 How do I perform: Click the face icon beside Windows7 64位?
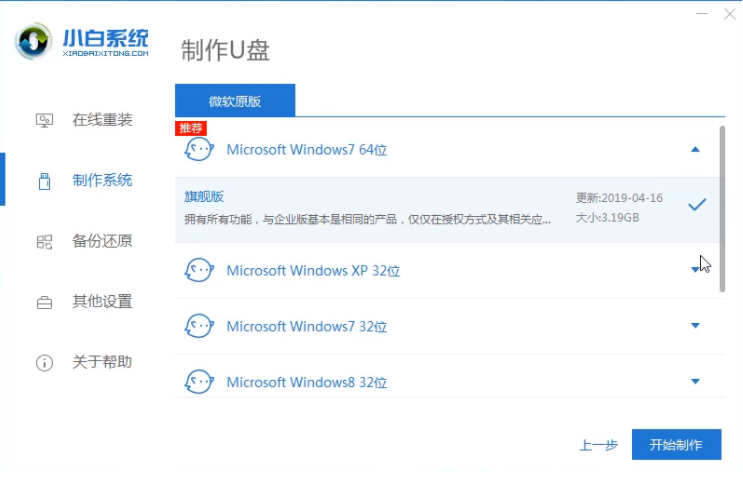tap(199, 150)
